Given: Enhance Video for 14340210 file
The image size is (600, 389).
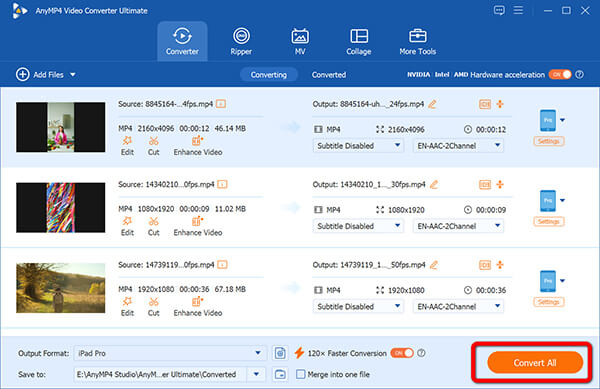Looking at the screenshot, I should point(198,226).
